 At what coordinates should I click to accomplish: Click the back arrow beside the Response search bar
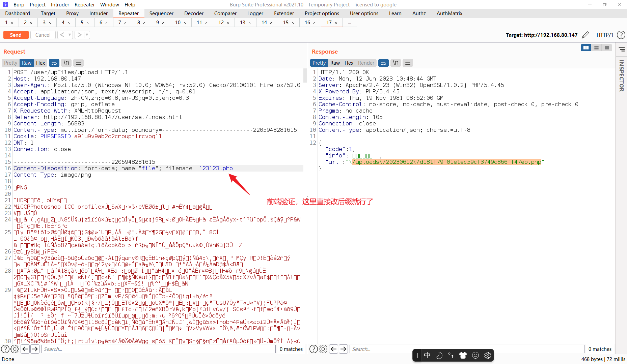334,349
